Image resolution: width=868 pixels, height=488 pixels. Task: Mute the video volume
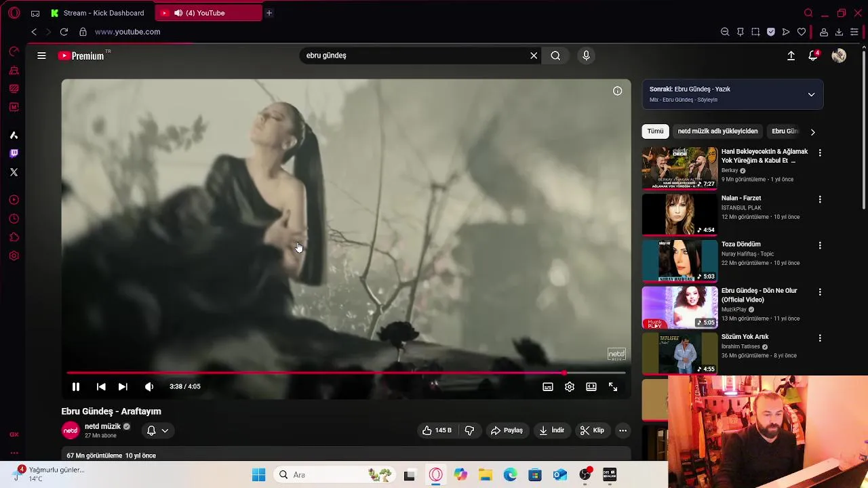coord(149,386)
